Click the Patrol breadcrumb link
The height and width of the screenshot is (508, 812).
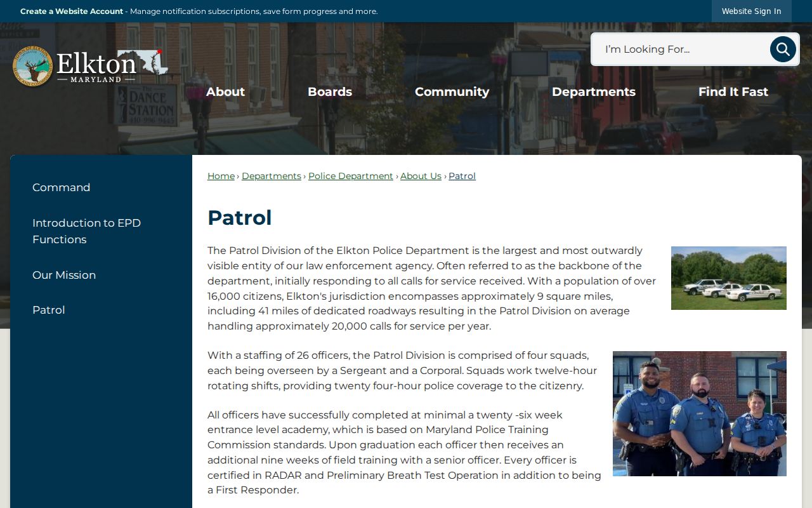point(462,176)
